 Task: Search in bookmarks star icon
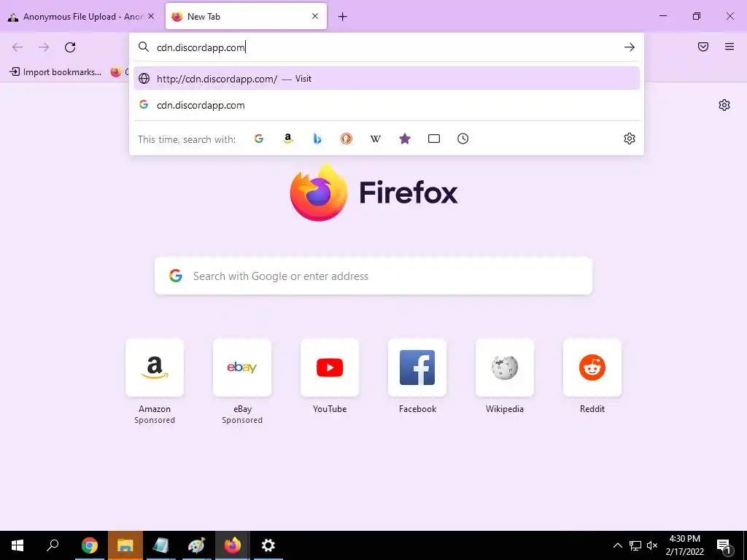pyautogui.click(x=404, y=139)
